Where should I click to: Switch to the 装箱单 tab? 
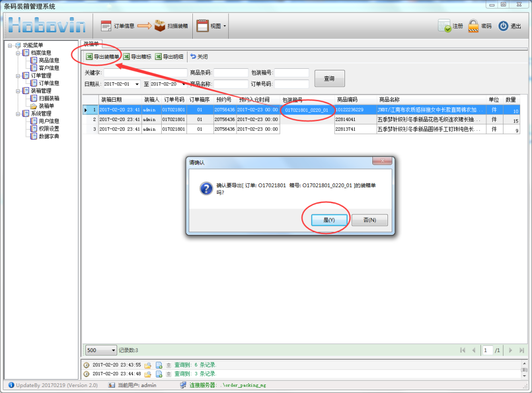(x=90, y=44)
